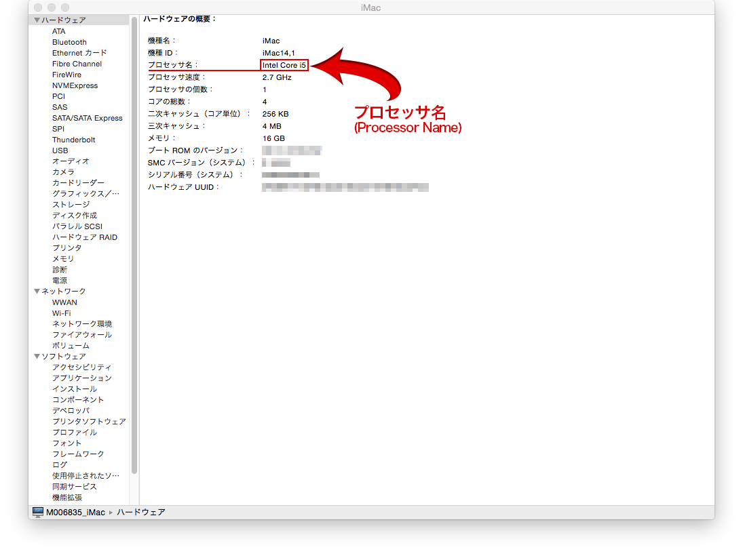Open the NVMExpress entry
The height and width of the screenshot is (560, 743).
point(75,85)
